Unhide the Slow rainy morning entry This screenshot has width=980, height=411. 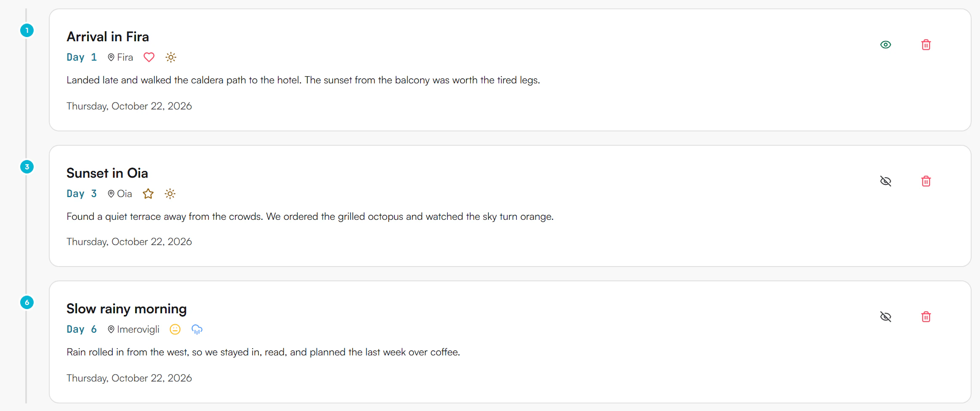[886, 317]
